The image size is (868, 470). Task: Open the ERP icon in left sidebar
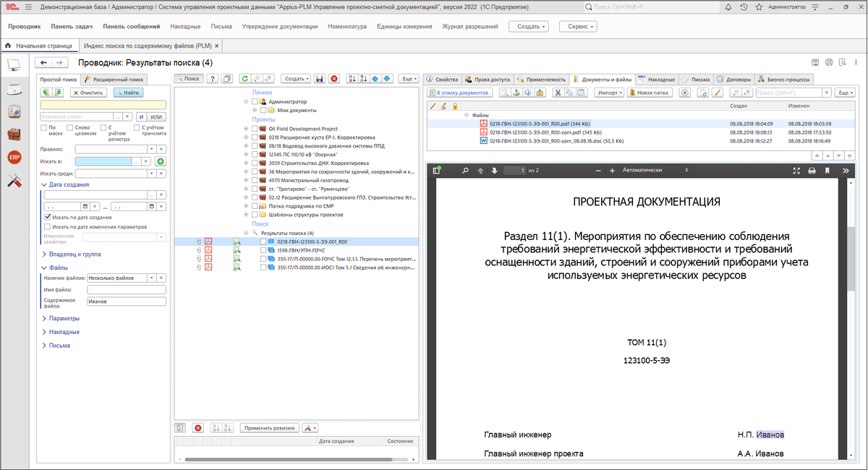coord(14,158)
